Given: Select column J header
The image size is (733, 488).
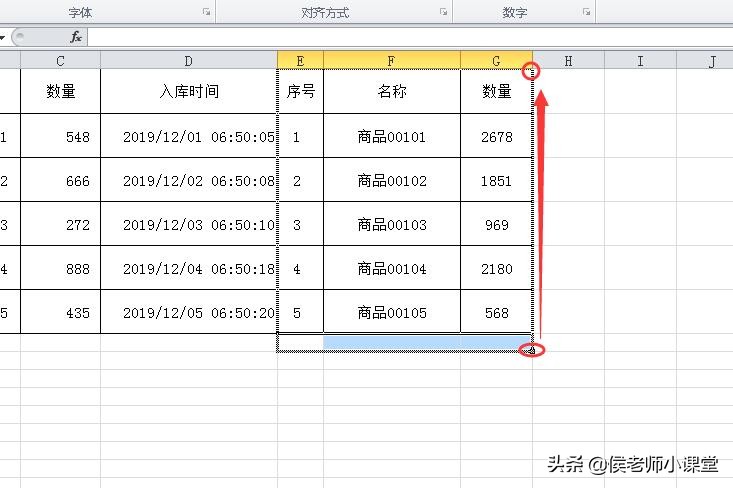Looking at the screenshot, I should pyautogui.click(x=705, y=61).
